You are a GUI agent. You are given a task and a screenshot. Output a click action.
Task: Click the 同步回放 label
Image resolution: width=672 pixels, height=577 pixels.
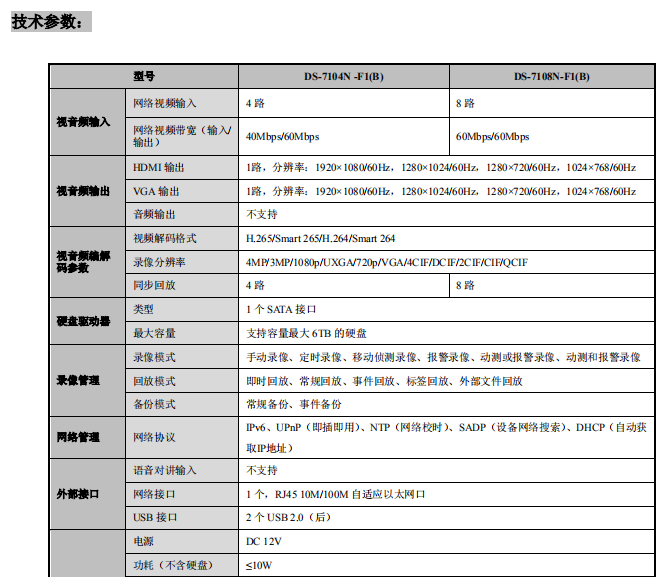tap(154, 285)
